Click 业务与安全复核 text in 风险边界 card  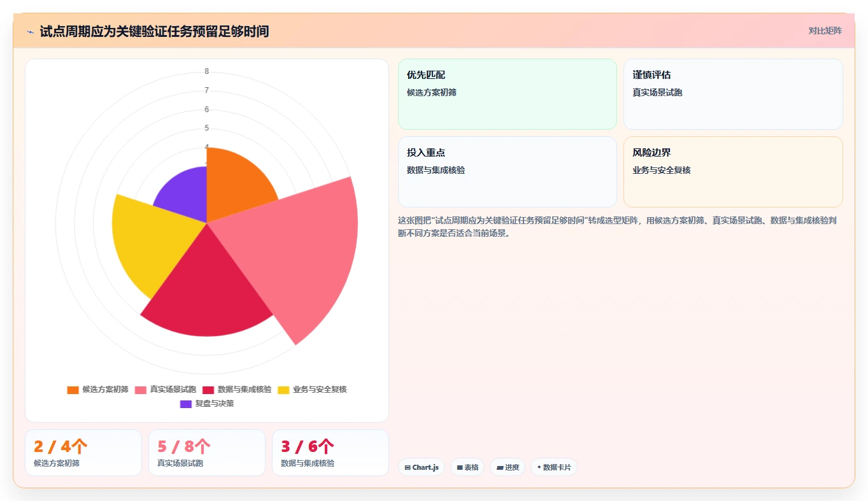point(662,170)
